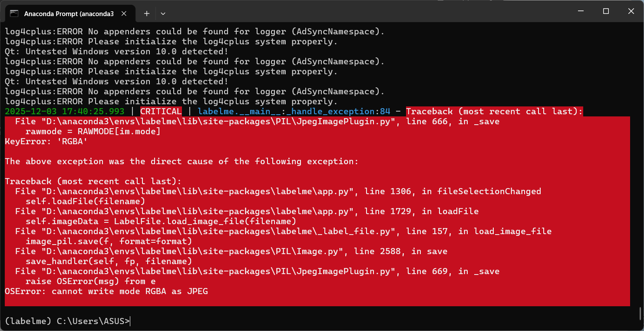The image size is (644, 331).
Task: Click the CRITICAL log level label
Action: click(x=161, y=112)
